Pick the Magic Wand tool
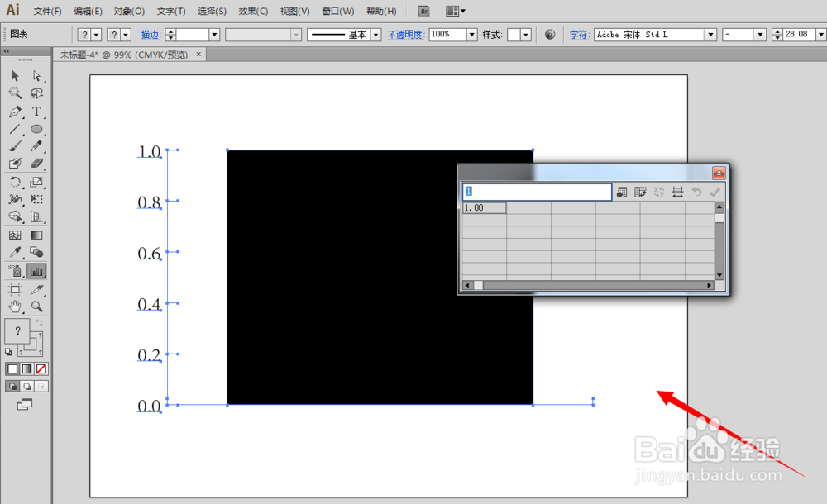The width and height of the screenshot is (827, 504). coord(15,93)
